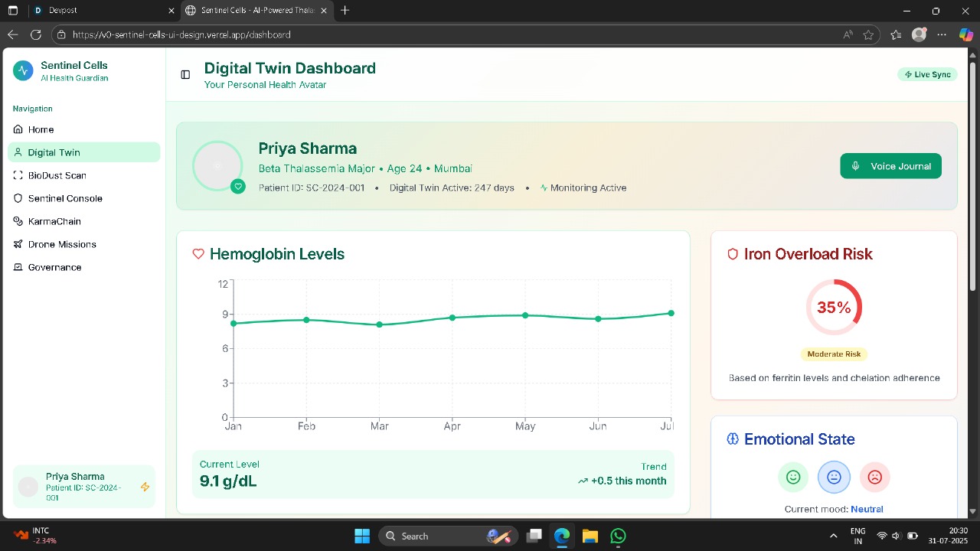Click the Live Sync badge
The width and height of the screenshot is (980, 551).
tap(927, 74)
